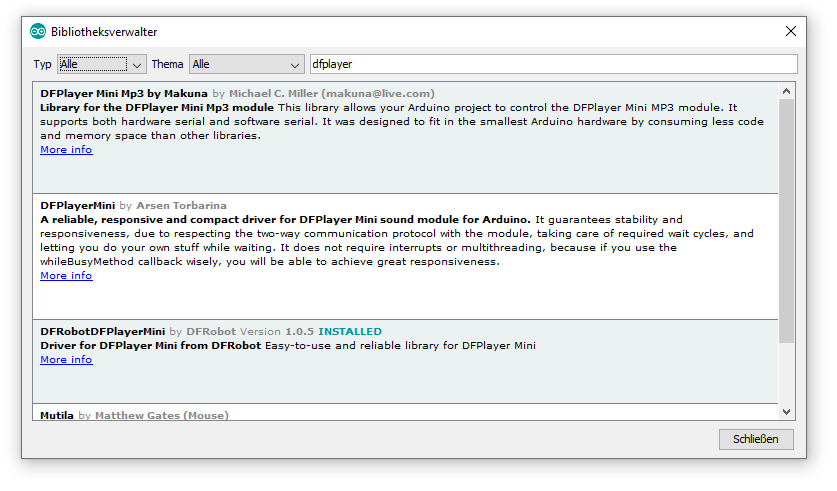
Task: Close the Bibliotheksverwalter window
Action: tap(791, 31)
